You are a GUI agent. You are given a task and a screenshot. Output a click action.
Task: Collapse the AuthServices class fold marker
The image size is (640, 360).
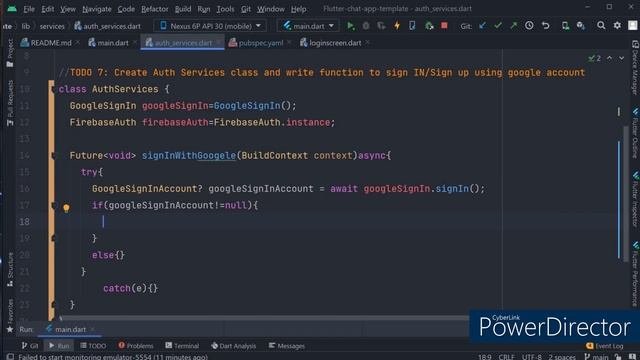(52, 89)
